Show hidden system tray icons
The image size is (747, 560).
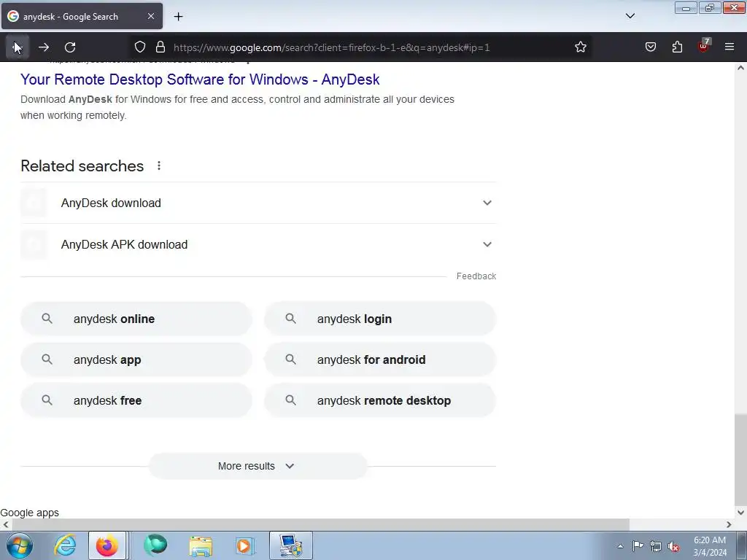tap(620, 546)
